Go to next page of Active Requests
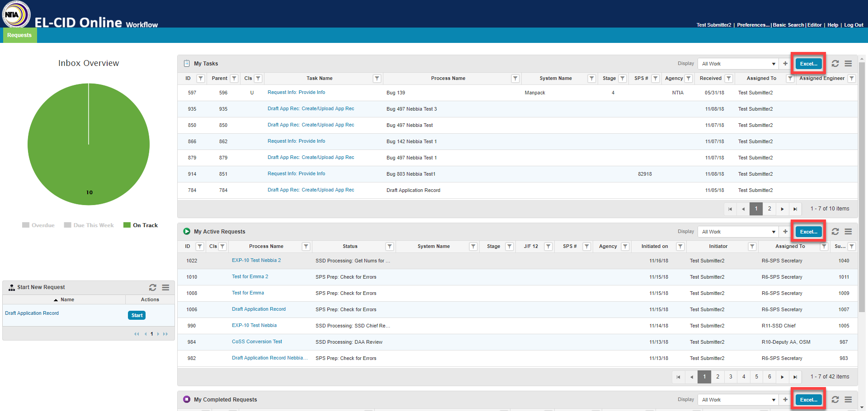Screen dimensions: 868x411 [783, 377]
